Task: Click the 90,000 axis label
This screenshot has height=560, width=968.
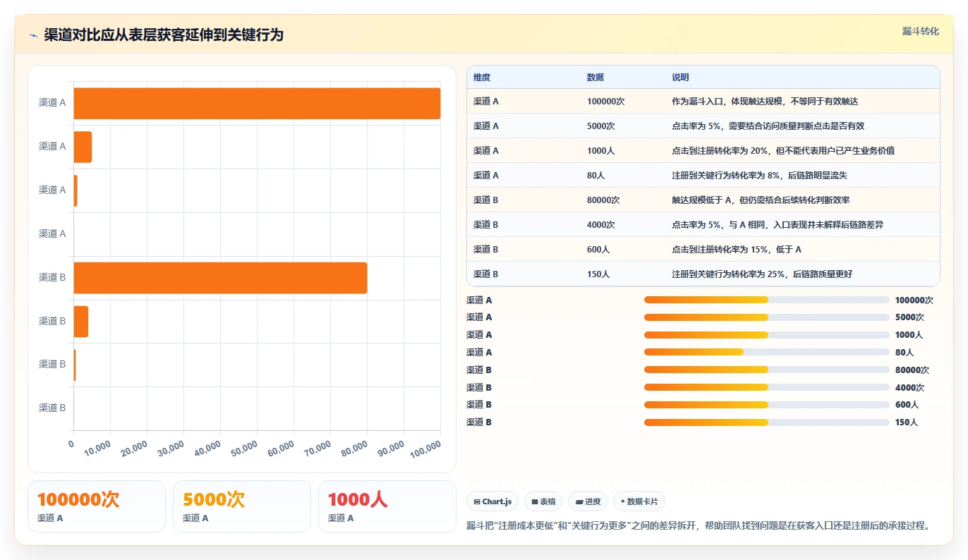Action: point(392,448)
